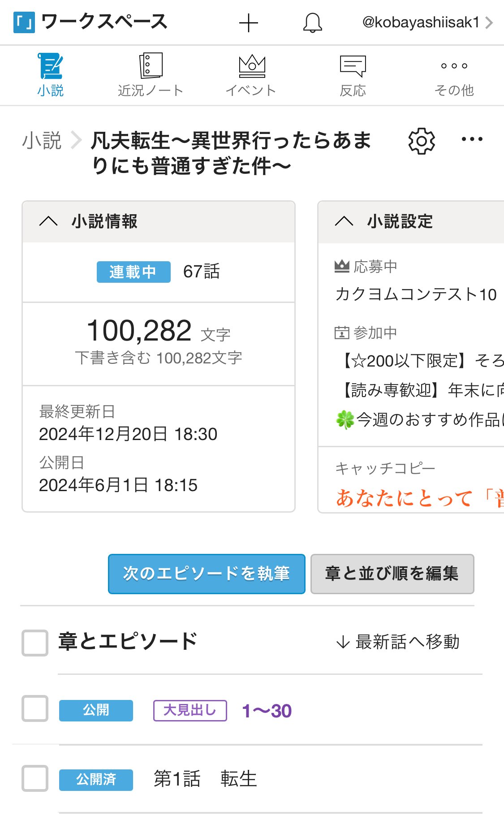Collapse the 小説情報 panel

tap(48, 221)
